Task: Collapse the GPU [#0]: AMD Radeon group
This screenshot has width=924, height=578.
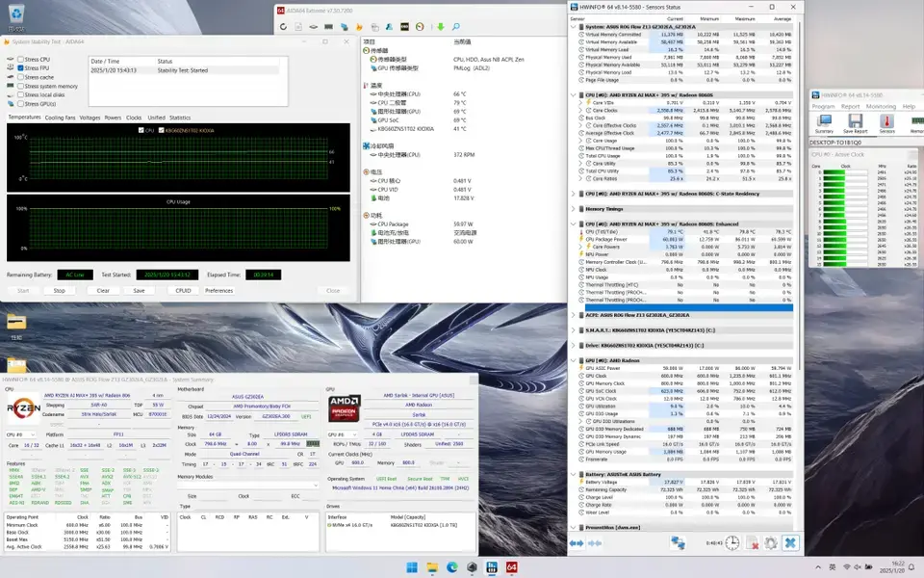Action: coord(574,360)
